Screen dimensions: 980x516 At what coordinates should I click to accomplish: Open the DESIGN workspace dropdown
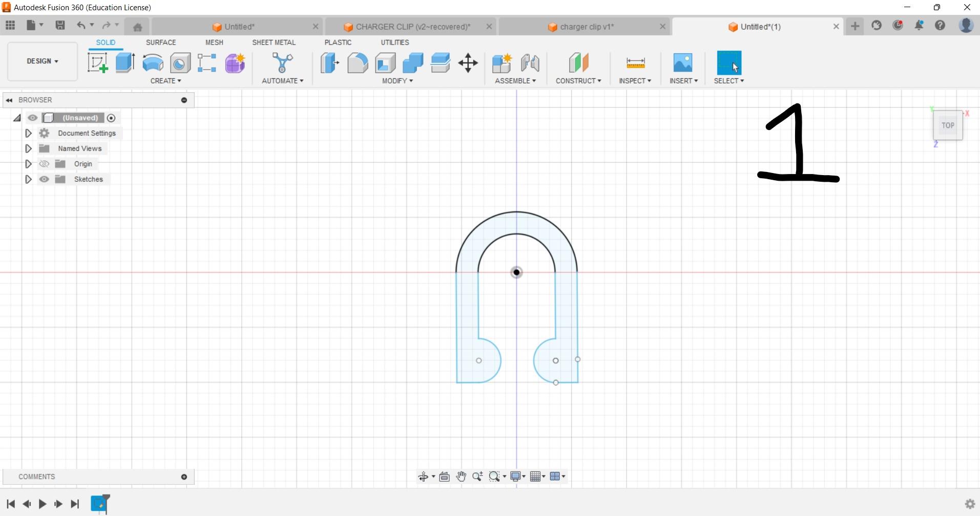coord(41,61)
